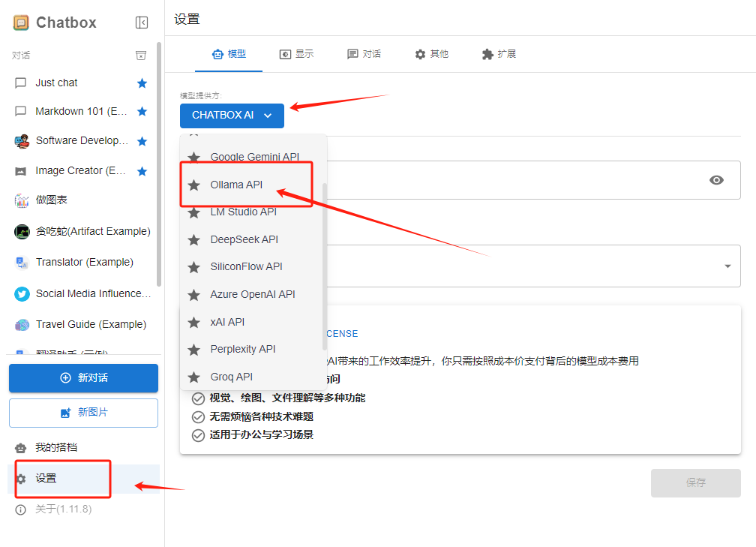Screen dimensions: 756x547
Task: Open the Software Developer conversation
Action: pos(82,141)
